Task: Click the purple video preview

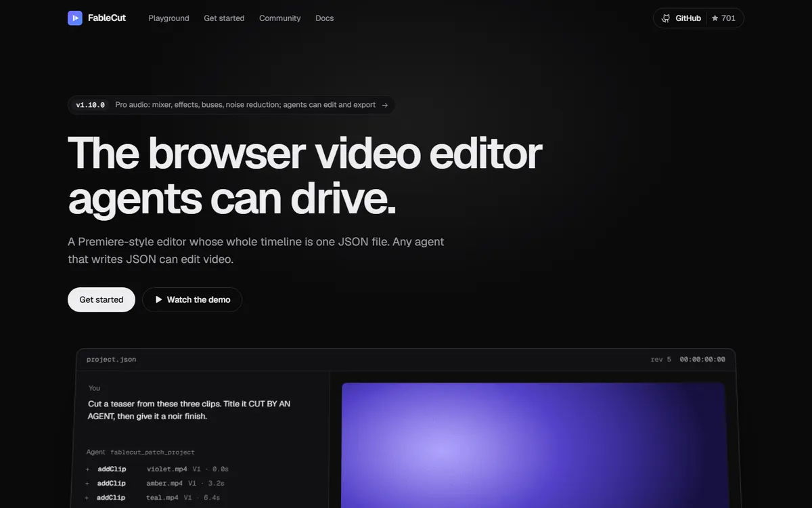Action: (x=533, y=445)
